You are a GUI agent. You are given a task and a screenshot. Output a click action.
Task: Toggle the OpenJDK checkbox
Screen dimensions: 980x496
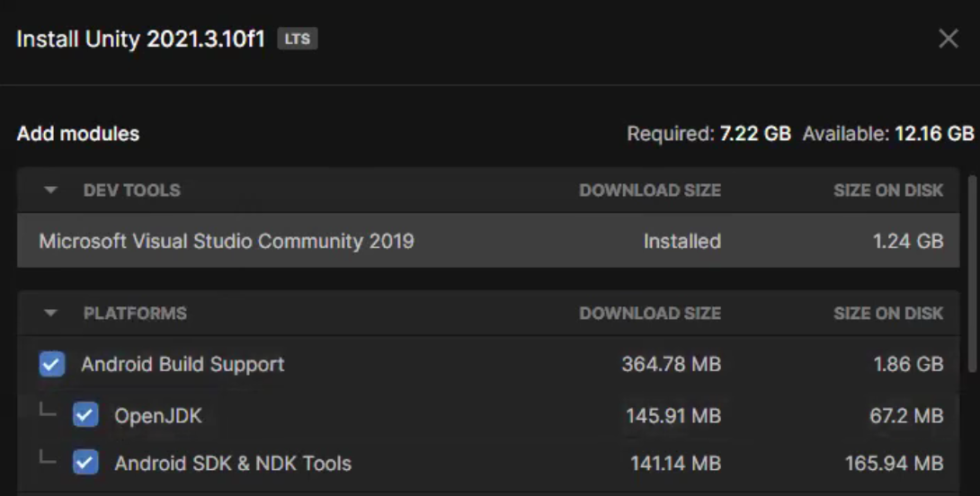click(85, 415)
